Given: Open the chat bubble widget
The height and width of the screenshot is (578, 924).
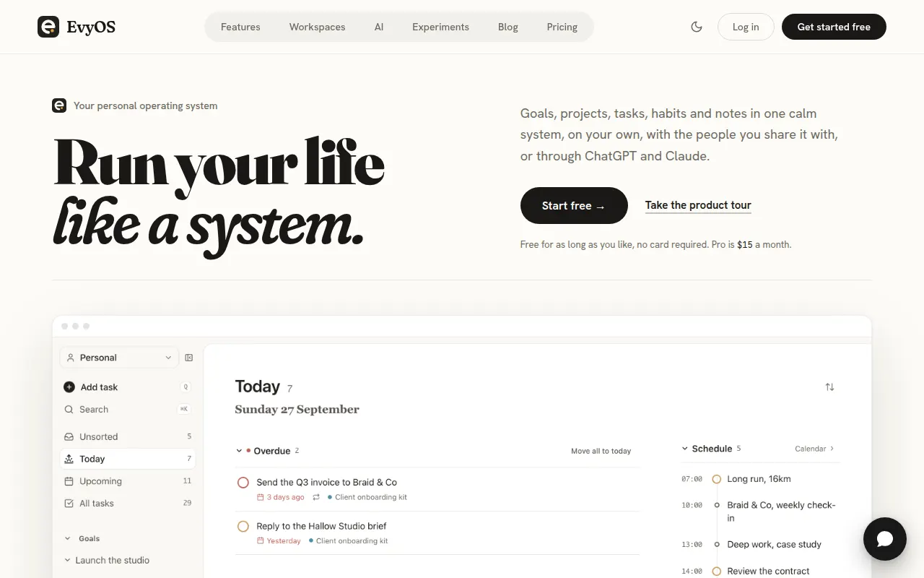Looking at the screenshot, I should coord(885,539).
